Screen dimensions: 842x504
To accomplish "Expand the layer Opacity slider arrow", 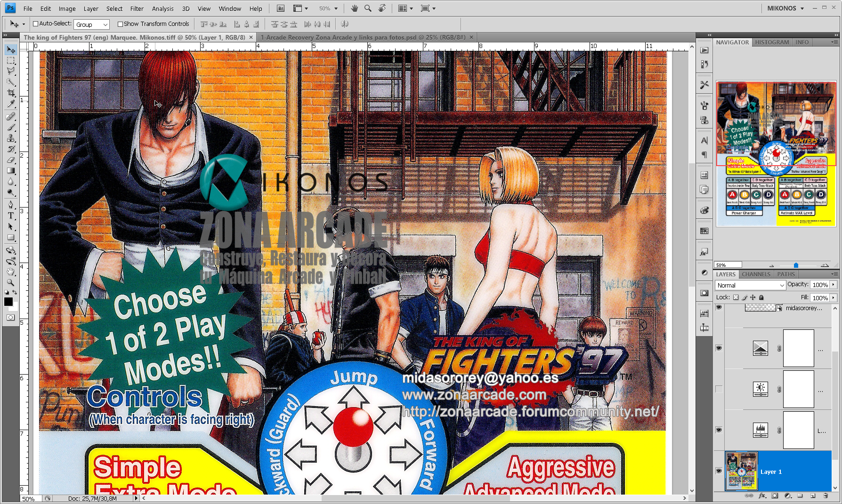I will click(834, 285).
